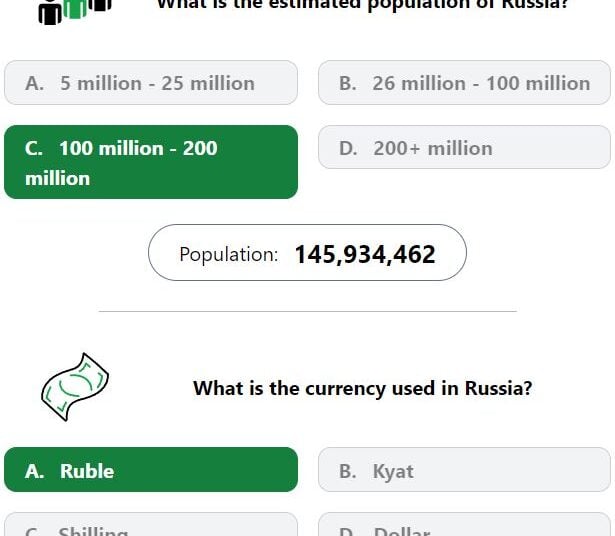The image size is (615, 536).
Task: Pick the Shilling answer option
Action: click(151, 524)
